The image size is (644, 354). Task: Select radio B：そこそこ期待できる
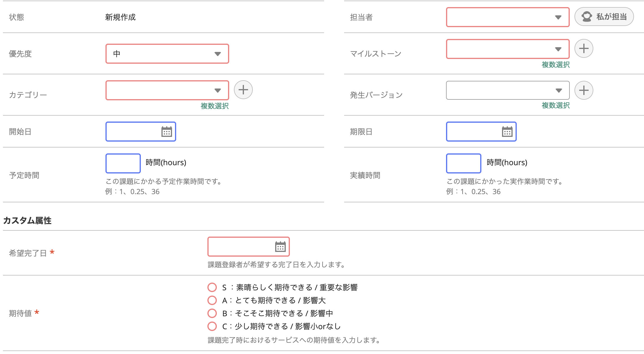click(212, 313)
